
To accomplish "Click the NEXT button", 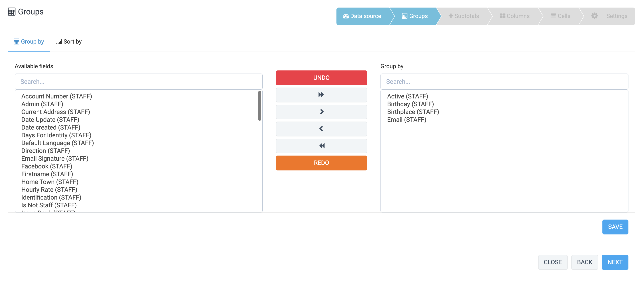I will pos(615,262).
